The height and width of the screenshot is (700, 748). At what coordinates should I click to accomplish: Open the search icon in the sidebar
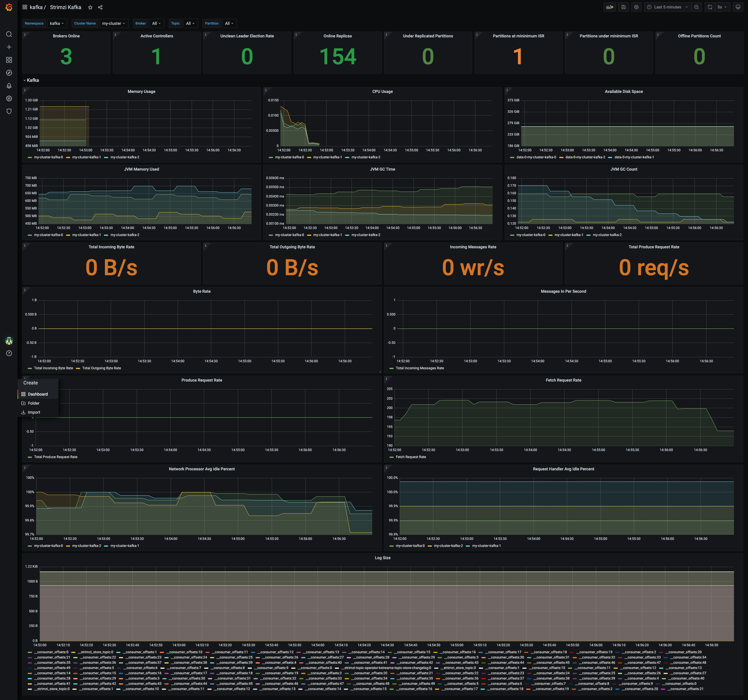click(x=9, y=34)
